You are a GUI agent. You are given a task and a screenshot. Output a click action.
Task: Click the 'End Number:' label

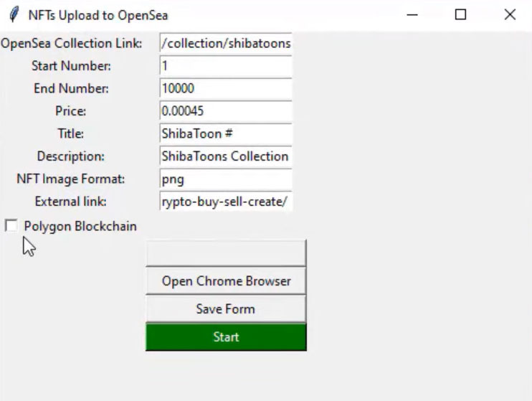[x=71, y=88]
